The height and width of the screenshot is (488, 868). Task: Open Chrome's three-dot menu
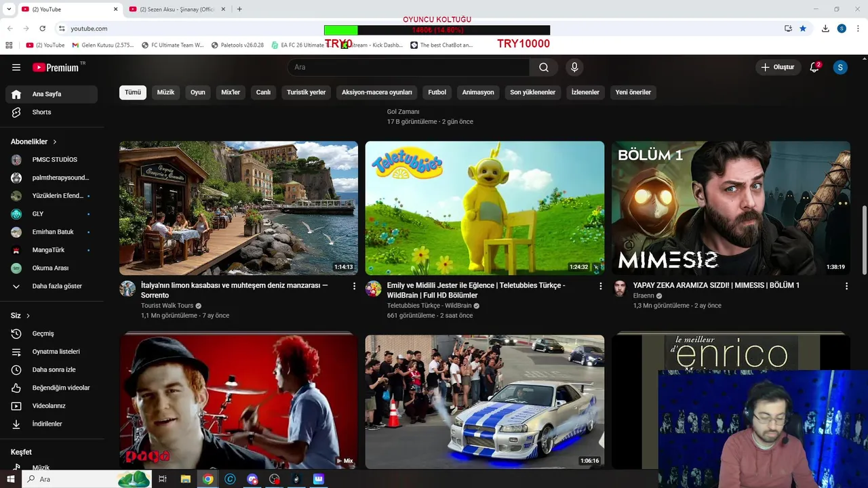coord(858,28)
